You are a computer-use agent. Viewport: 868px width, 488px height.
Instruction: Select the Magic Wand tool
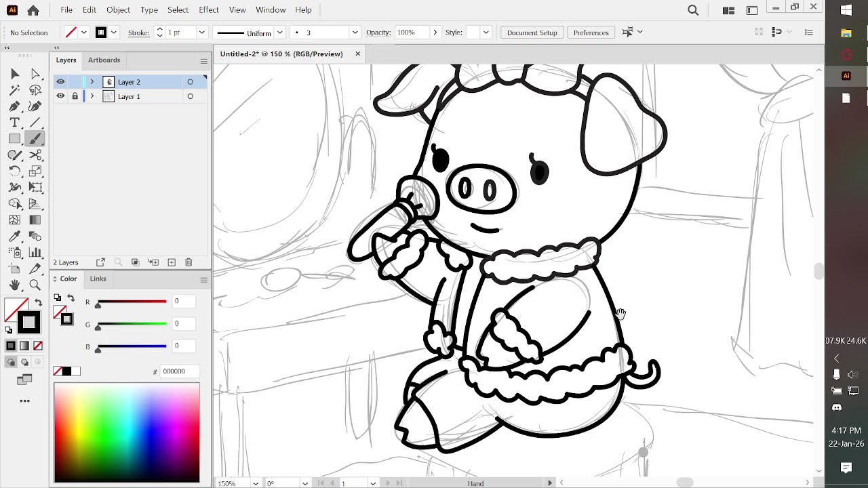point(15,90)
